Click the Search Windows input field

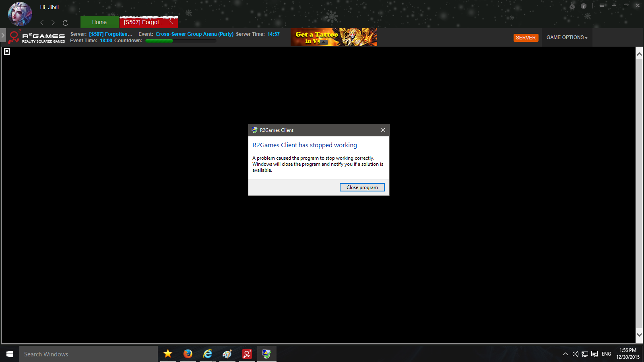click(x=89, y=354)
